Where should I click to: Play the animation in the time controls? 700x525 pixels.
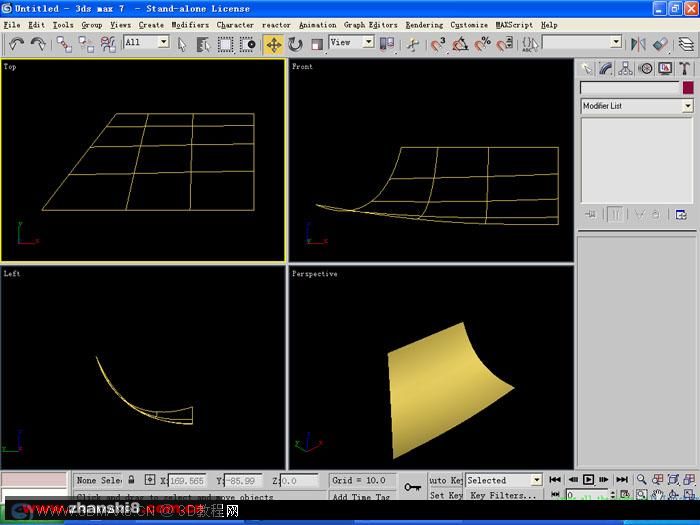click(x=588, y=479)
